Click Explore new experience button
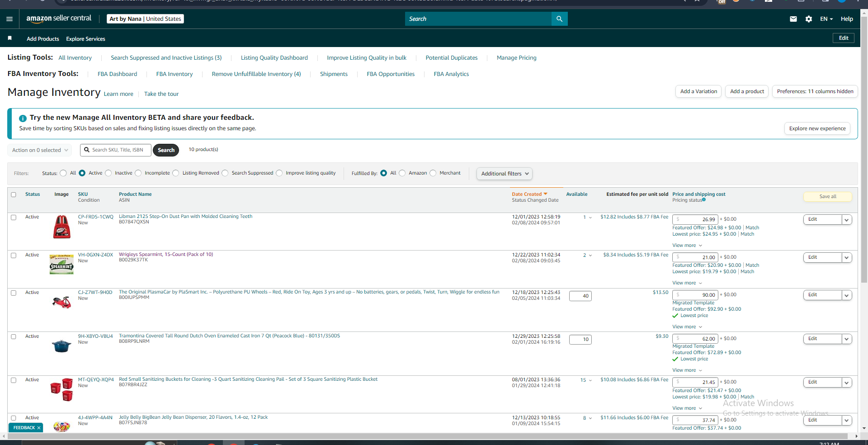The image size is (868, 445). coord(817,128)
